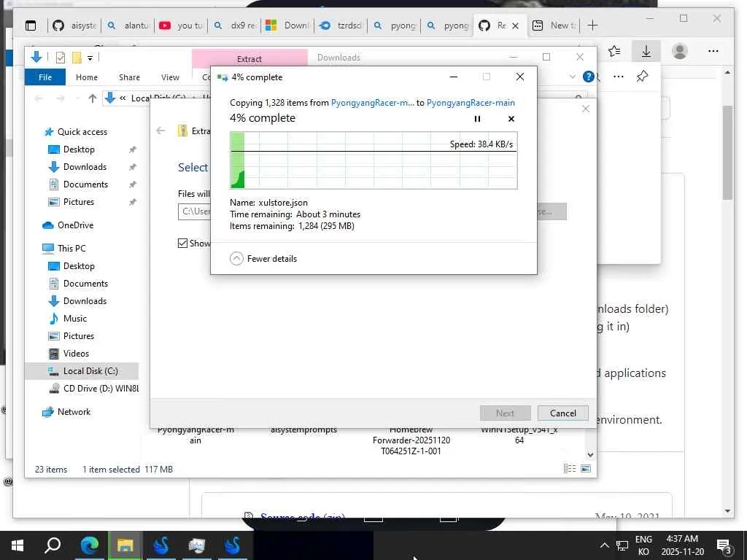
Task: Switch to the Microsoft Downl tab
Action: coord(287,26)
